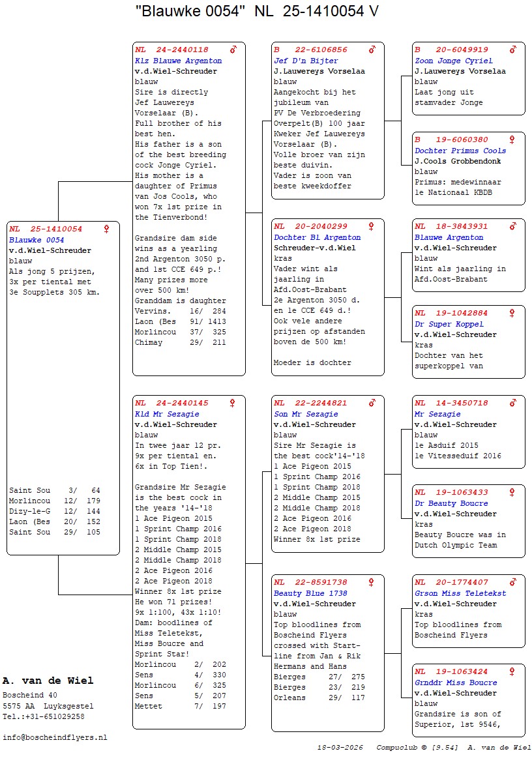Image resolution: width=532 pixels, height=764 pixels.
Task: Click the blue Mr Sezagie name in the right column
Action: tap(437, 414)
